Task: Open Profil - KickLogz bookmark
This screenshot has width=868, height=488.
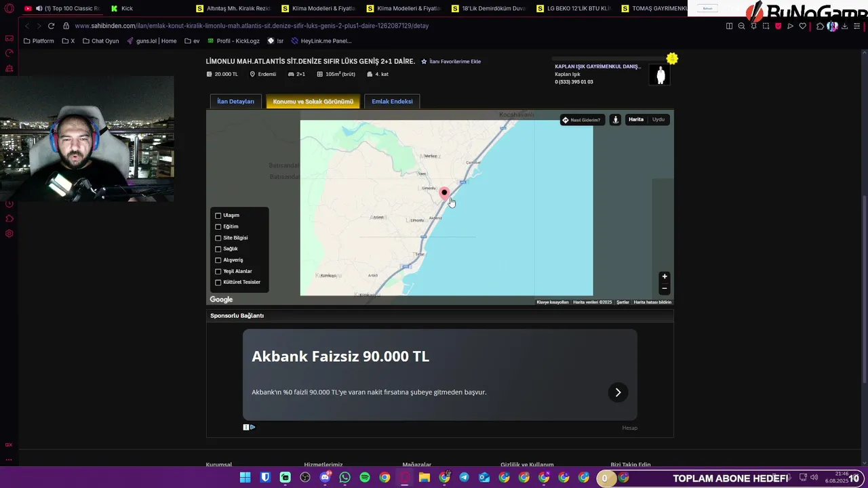Action: pyautogui.click(x=233, y=41)
